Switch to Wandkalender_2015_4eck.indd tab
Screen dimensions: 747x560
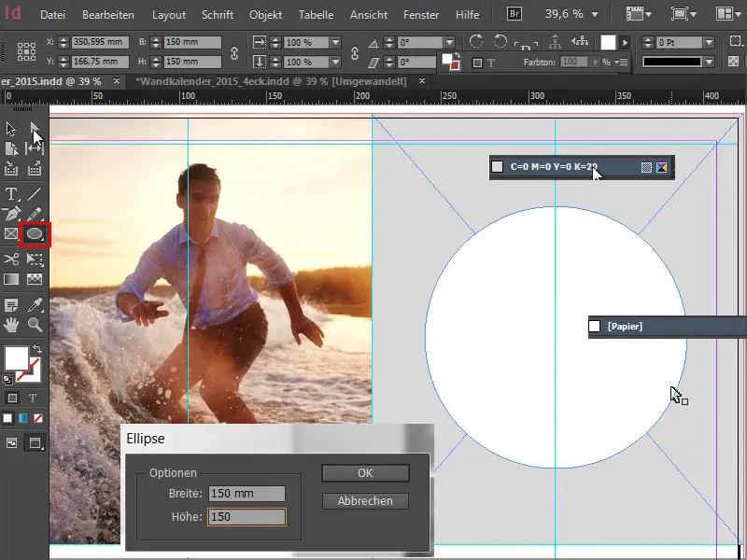[271, 81]
